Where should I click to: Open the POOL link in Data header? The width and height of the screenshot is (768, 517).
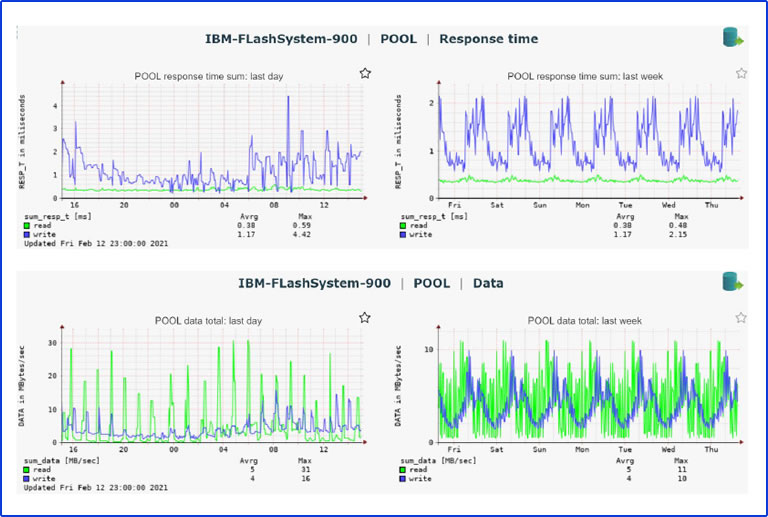click(432, 283)
